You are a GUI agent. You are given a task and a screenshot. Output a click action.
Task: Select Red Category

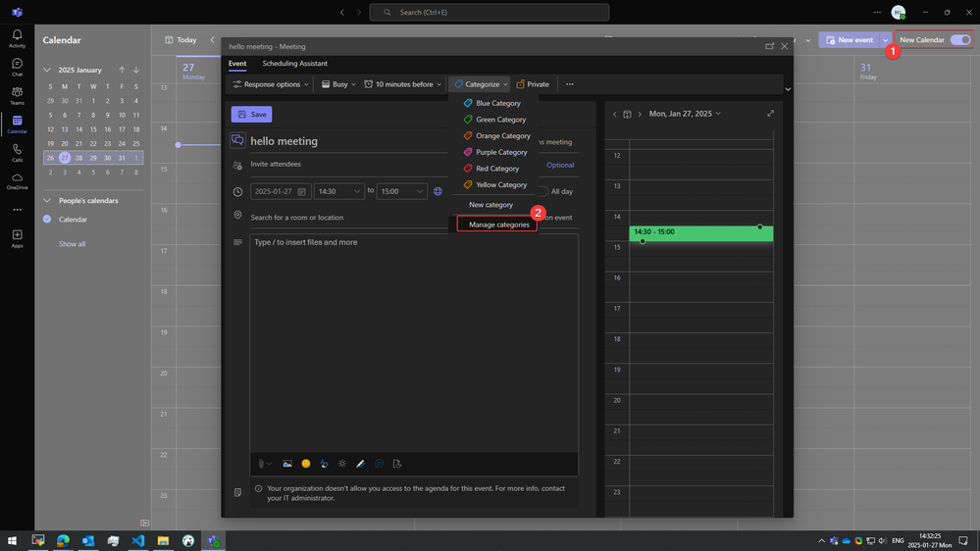[x=491, y=168]
